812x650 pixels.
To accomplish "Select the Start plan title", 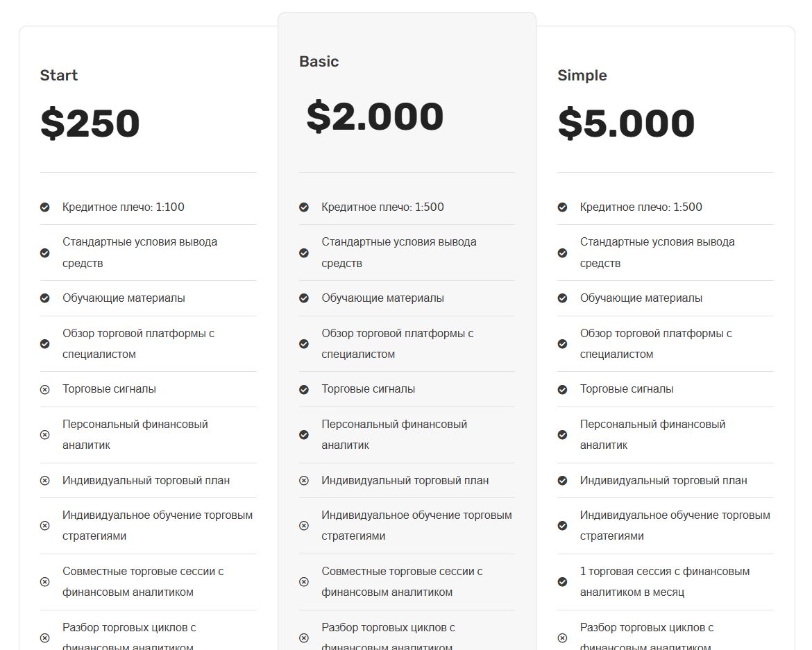I will (59, 76).
